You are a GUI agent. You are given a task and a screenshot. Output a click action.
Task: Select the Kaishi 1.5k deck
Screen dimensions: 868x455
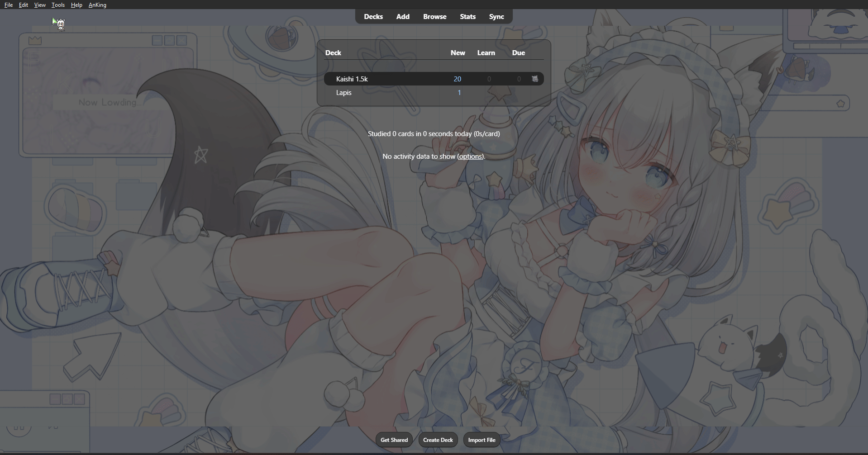352,79
